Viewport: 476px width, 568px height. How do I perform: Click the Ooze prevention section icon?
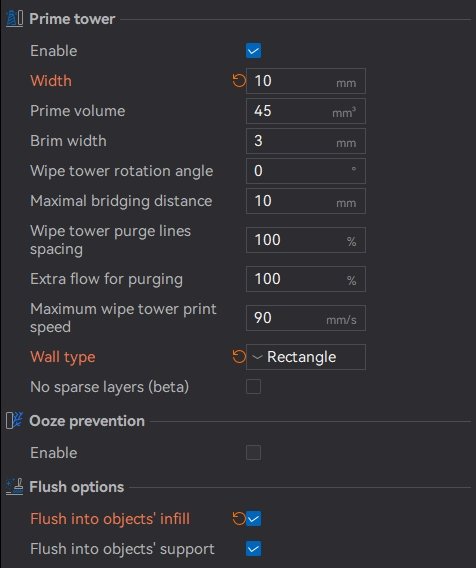click(x=14, y=421)
